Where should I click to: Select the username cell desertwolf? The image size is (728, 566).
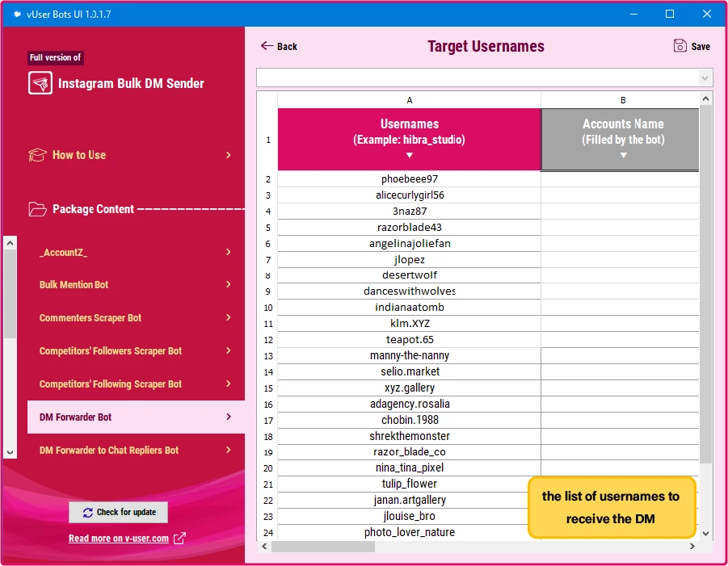[409, 275]
